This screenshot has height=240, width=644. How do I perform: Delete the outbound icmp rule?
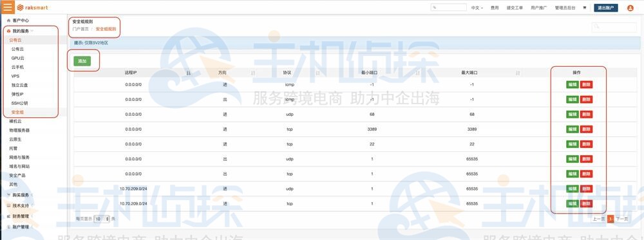[x=586, y=99]
